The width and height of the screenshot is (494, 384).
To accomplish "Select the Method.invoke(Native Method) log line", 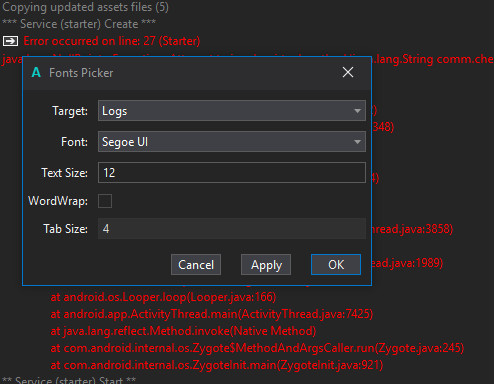I will pyautogui.click(x=183, y=331).
